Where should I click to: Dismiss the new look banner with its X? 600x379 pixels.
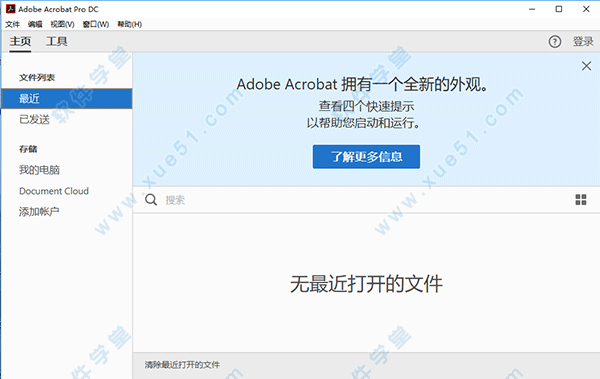coord(586,66)
